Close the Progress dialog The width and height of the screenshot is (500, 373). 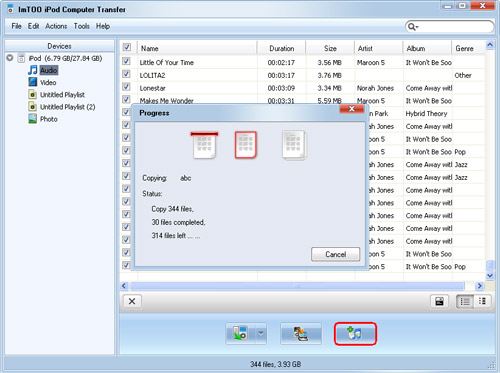[351, 109]
